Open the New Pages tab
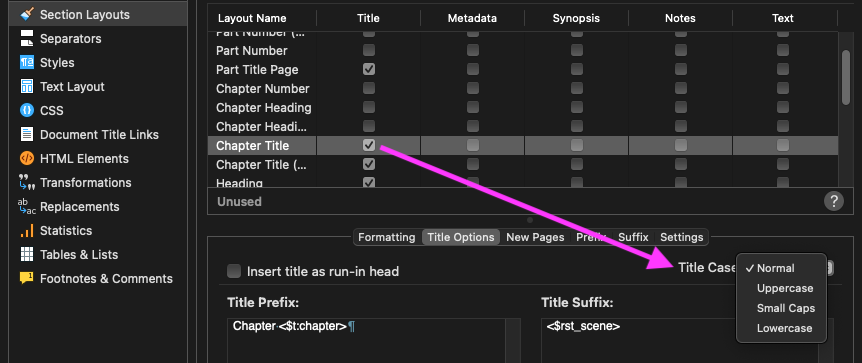 pyautogui.click(x=535, y=237)
